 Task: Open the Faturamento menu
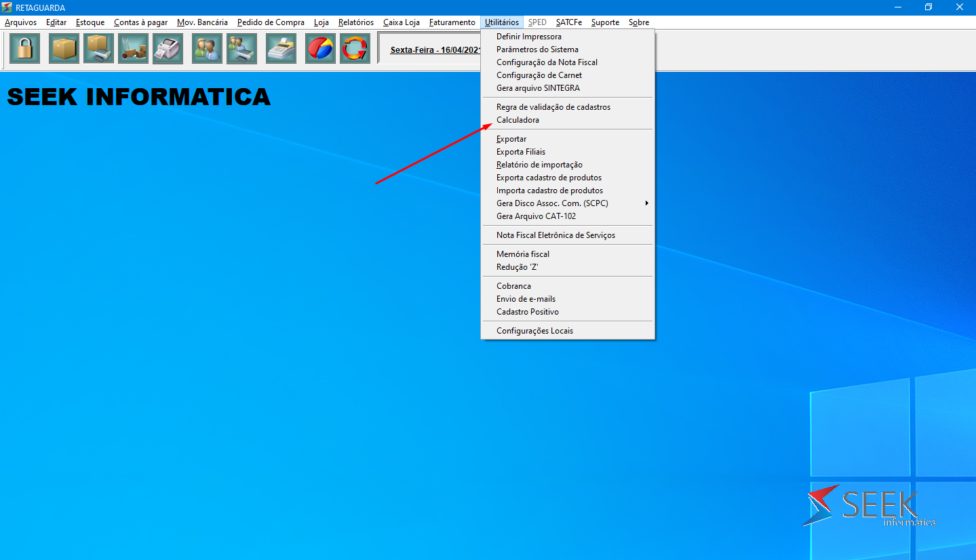[452, 22]
